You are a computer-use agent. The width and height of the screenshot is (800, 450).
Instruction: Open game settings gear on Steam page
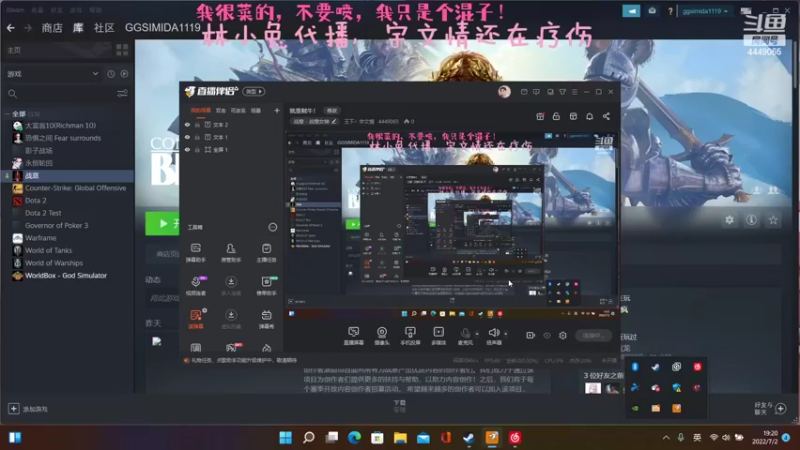[x=730, y=220]
